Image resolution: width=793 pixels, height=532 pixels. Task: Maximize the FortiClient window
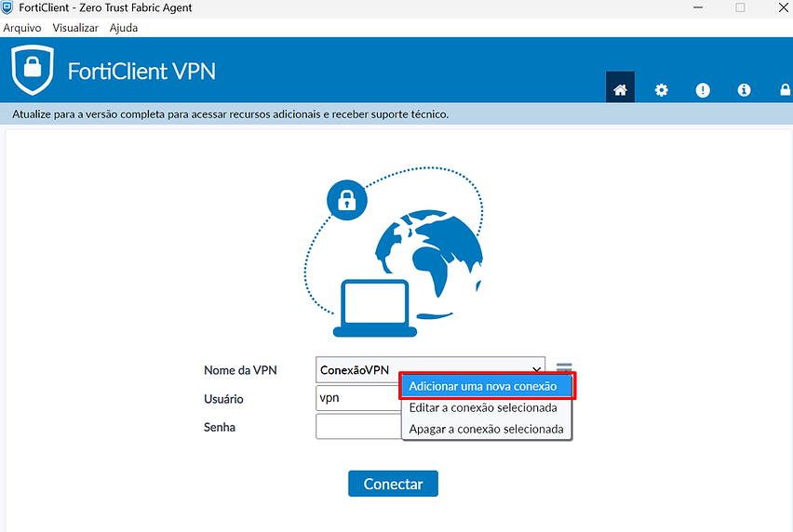tap(740, 7)
